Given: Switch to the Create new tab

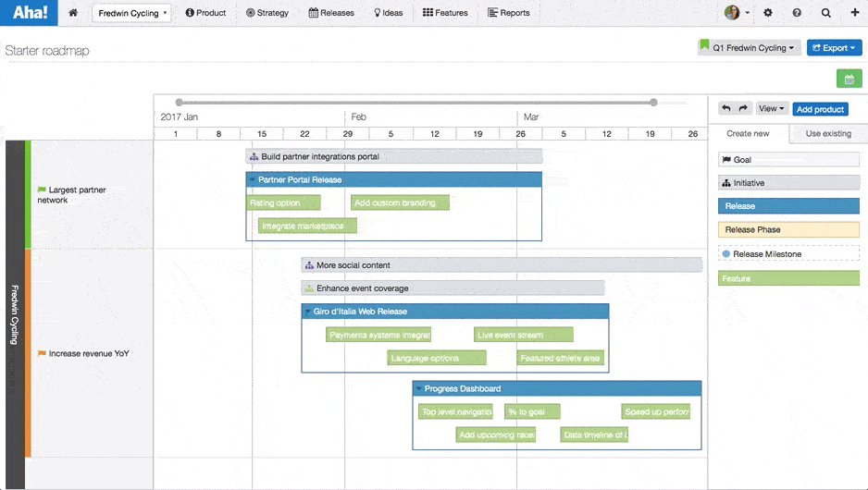Looking at the screenshot, I should click(748, 133).
